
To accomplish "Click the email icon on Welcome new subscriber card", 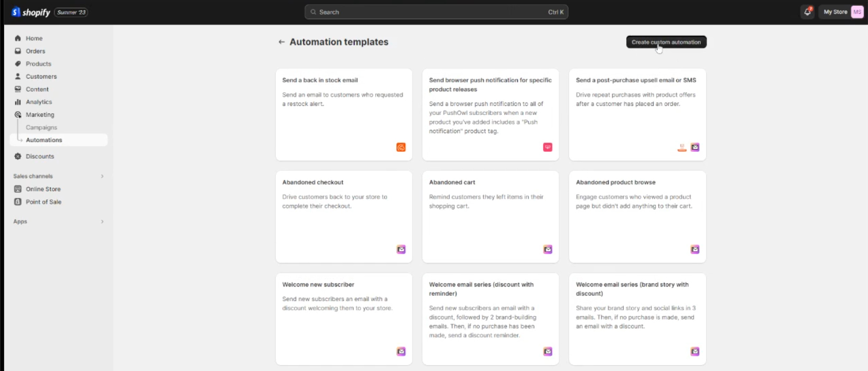I will click(401, 352).
